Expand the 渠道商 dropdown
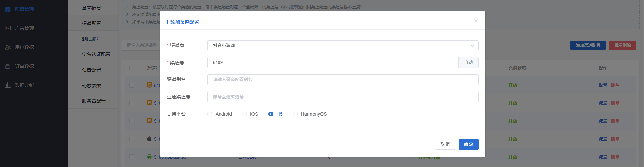This screenshot has height=167, width=644. click(343, 46)
